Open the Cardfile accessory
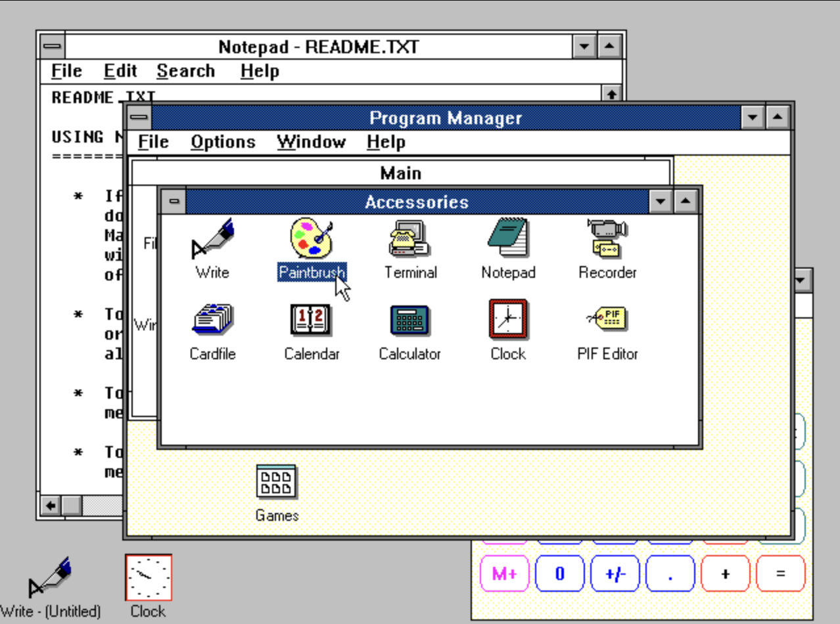 click(213, 320)
